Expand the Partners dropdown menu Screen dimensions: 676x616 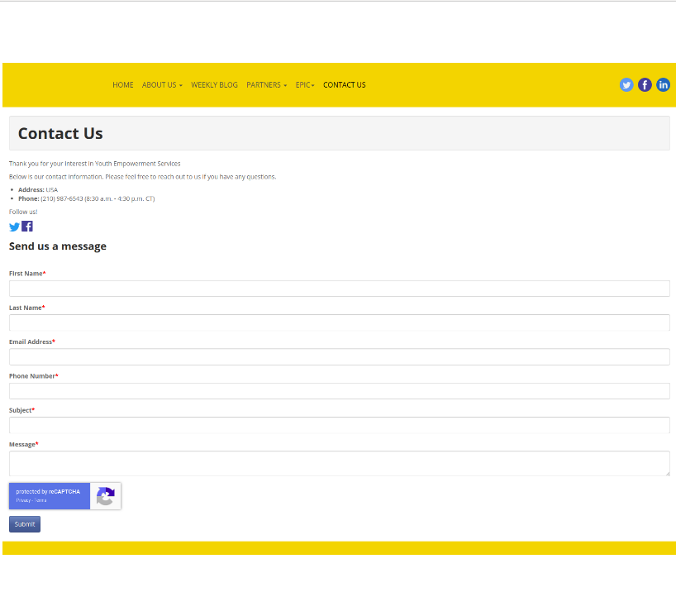266,85
